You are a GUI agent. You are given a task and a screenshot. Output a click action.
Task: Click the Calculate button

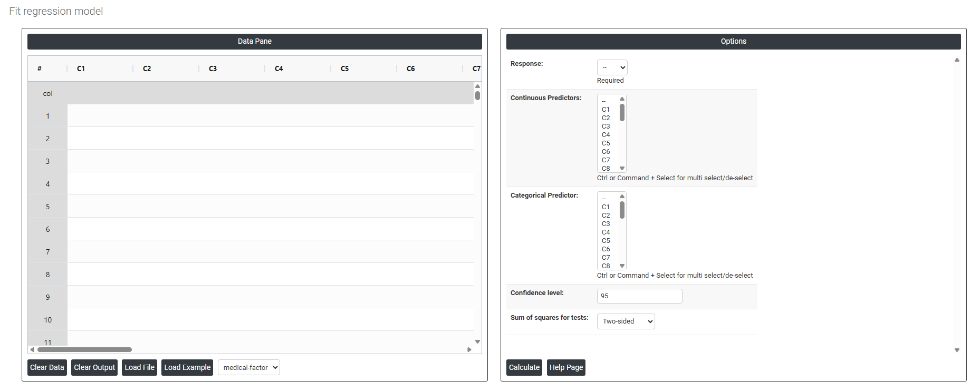click(x=524, y=367)
